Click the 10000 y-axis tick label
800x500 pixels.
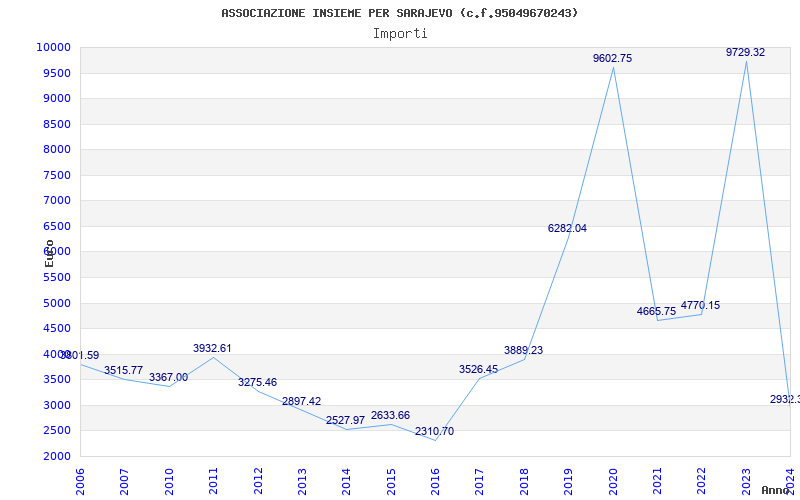(53, 47)
